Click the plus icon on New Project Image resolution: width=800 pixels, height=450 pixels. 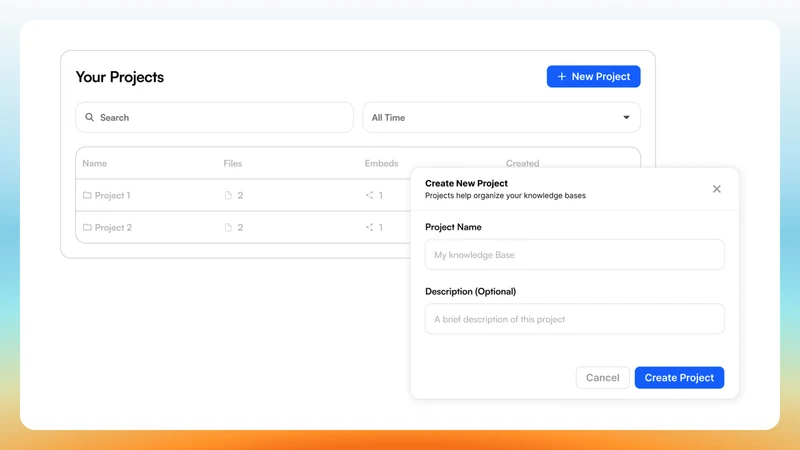562,77
